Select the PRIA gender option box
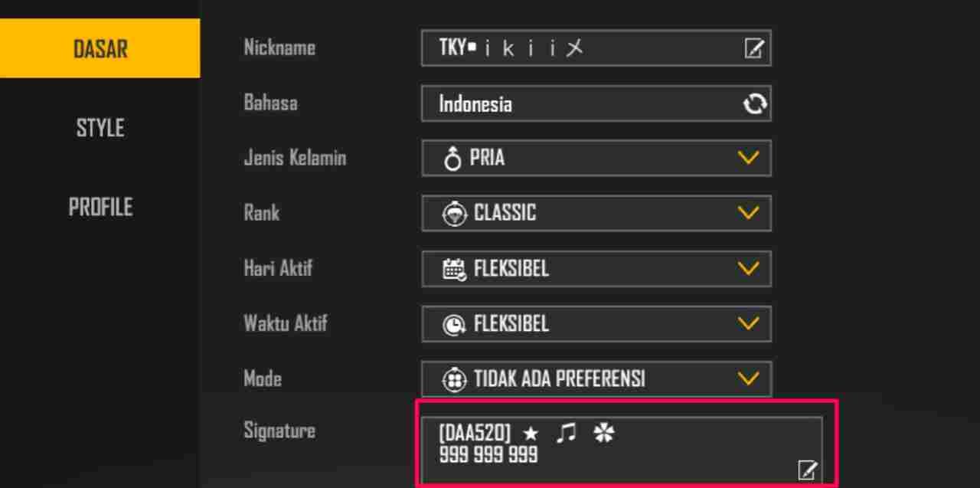Image resolution: width=980 pixels, height=488 pixels. point(596,159)
